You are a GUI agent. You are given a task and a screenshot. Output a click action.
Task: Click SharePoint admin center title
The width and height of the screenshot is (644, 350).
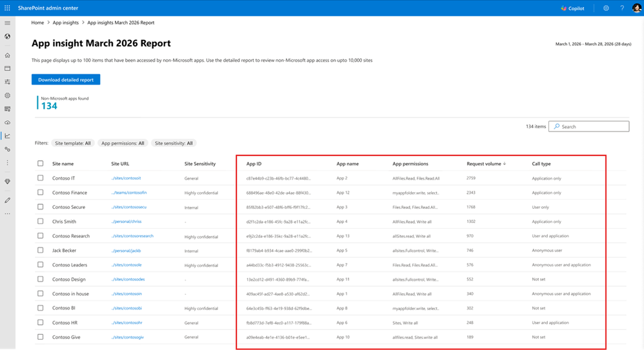[x=48, y=8]
